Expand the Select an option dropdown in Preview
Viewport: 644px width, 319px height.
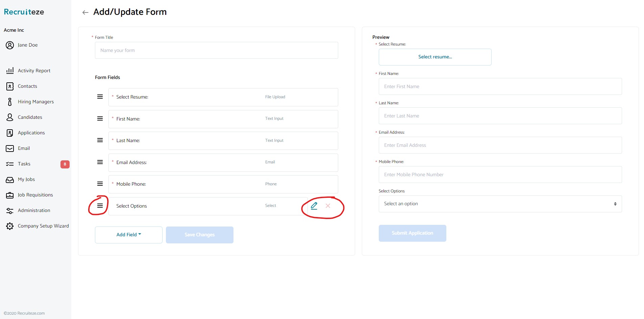[500, 204]
